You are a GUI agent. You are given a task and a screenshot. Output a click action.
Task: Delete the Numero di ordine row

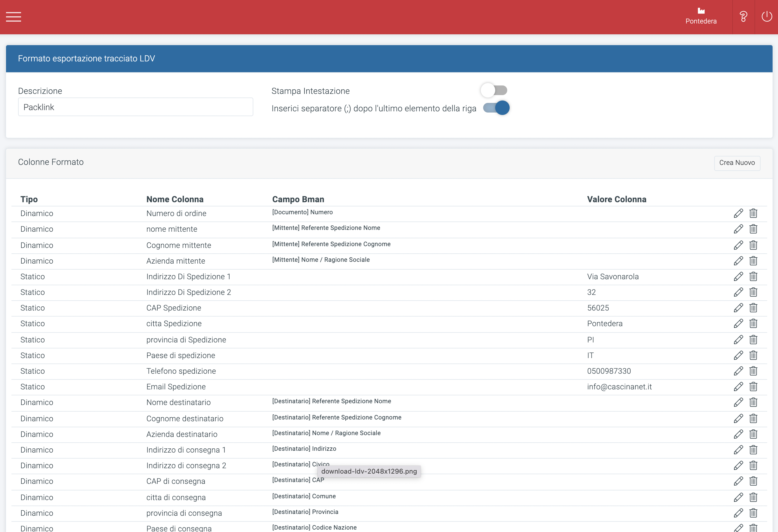point(753,213)
